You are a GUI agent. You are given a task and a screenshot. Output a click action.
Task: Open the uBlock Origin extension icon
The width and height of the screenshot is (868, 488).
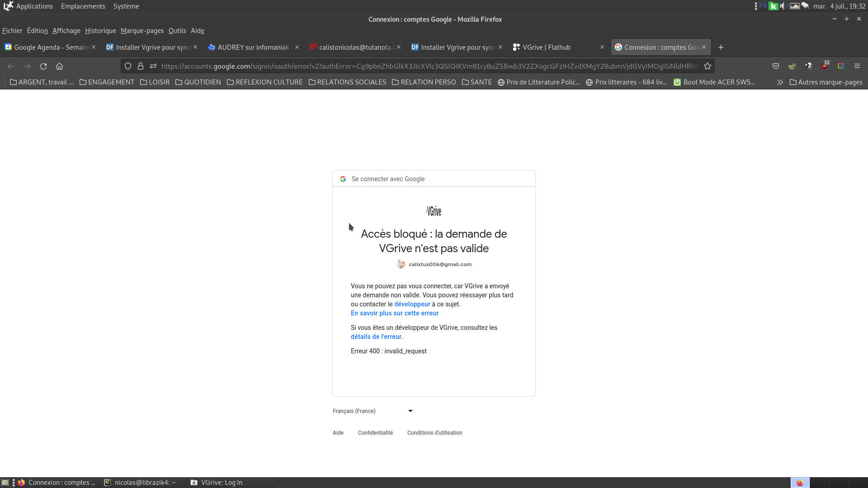(x=825, y=66)
